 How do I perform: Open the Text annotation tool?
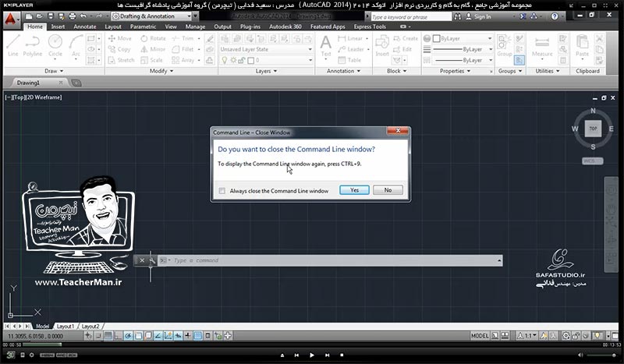coord(325,46)
